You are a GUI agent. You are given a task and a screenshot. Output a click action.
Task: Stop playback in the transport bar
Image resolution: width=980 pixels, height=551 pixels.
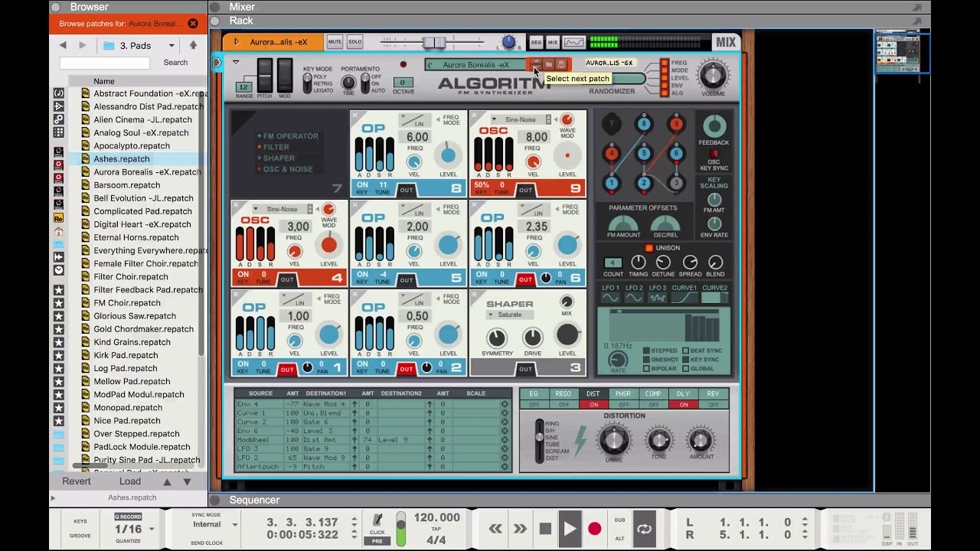545,529
